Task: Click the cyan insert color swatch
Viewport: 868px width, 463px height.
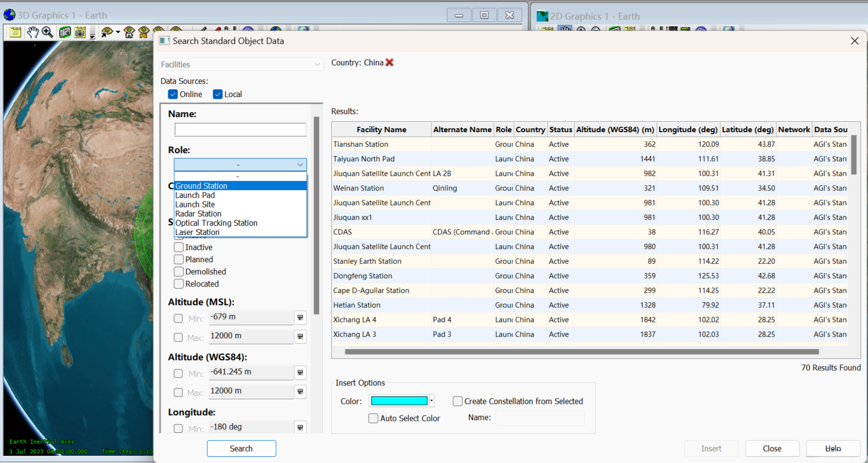Action: point(399,401)
